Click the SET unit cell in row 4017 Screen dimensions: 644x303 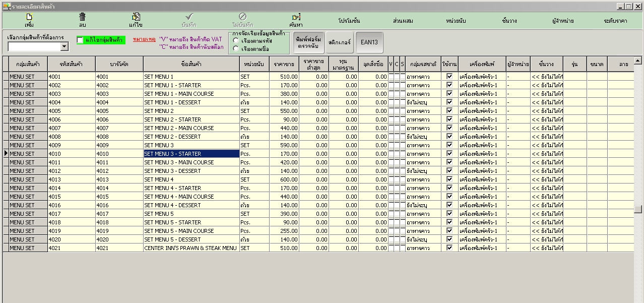click(254, 214)
